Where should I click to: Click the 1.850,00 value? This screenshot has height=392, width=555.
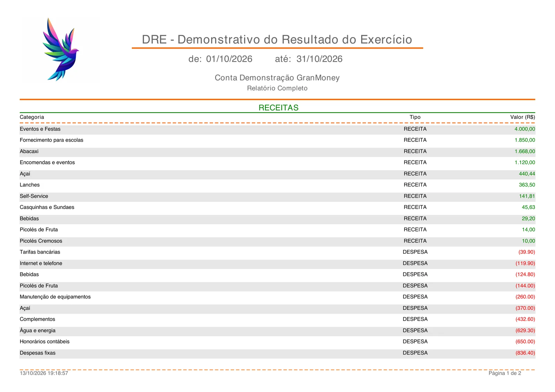click(x=524, y=140)
